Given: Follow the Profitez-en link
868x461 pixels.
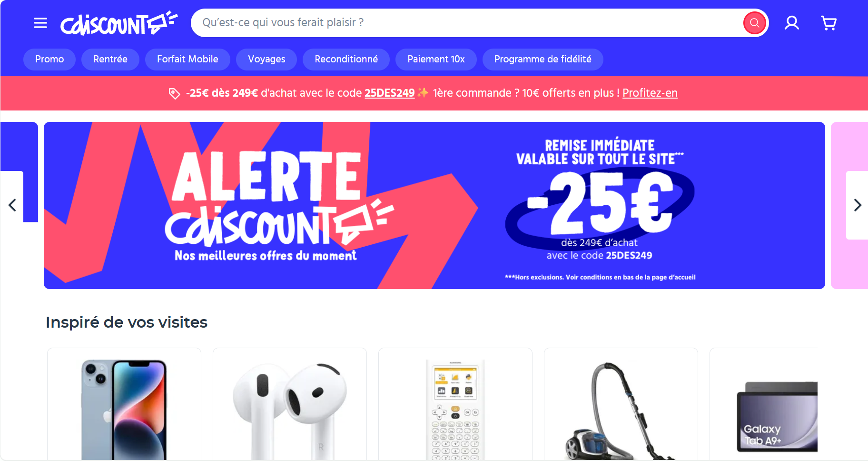Looking at the screenshot, I should (650, 93).
